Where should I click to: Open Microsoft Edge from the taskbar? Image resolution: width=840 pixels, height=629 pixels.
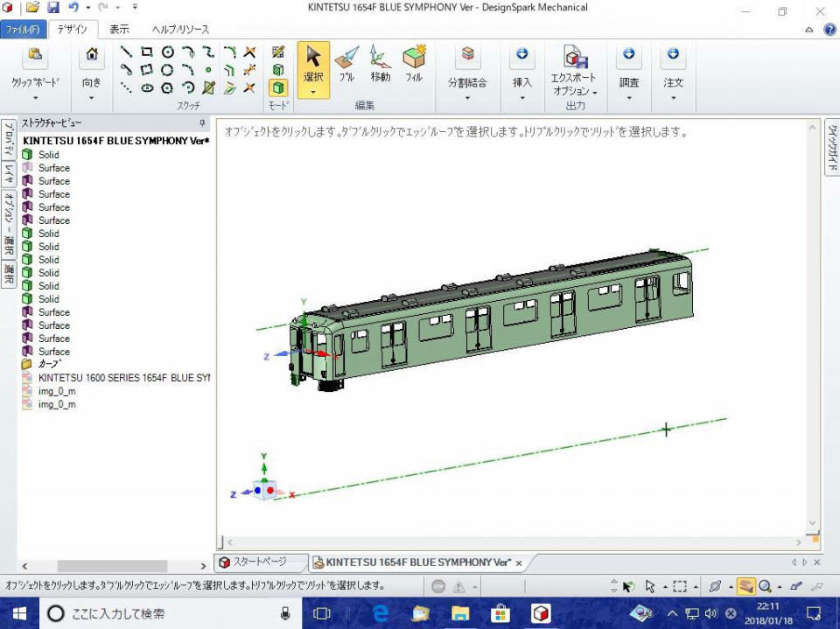coord(381,613)
